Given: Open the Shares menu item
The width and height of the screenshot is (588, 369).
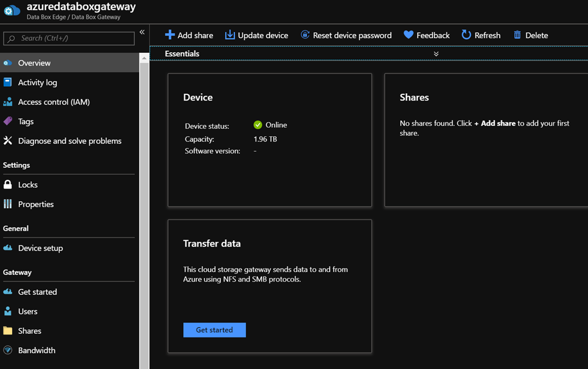Looking at the screenshot, I should (x=29, y=330).
